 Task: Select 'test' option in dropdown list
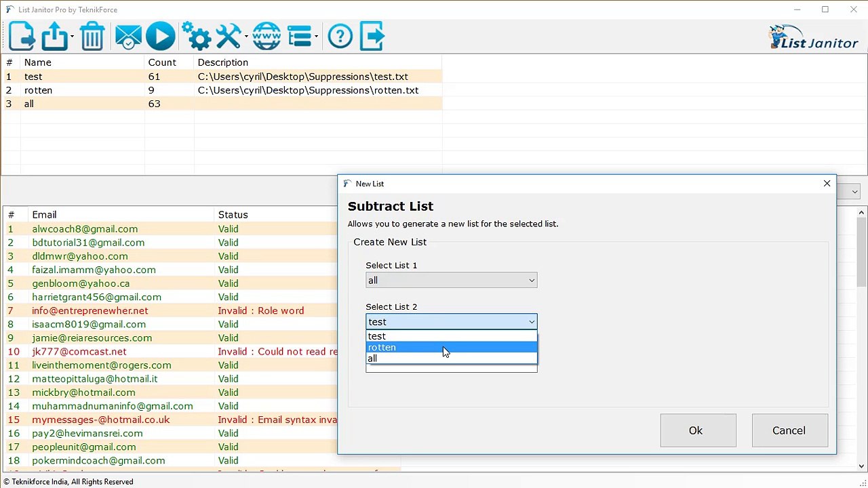click(451, 336)
